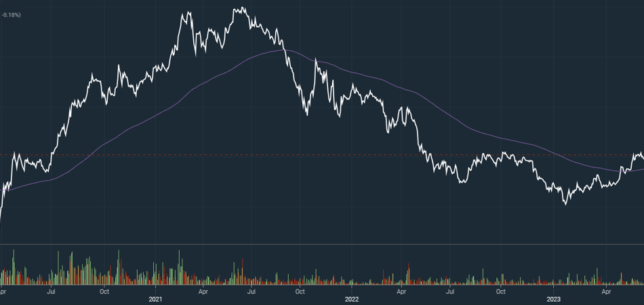The image size is (644, 305).
Task: Click the Oct label between 2021 and 2022
Action: pos(300,292)
